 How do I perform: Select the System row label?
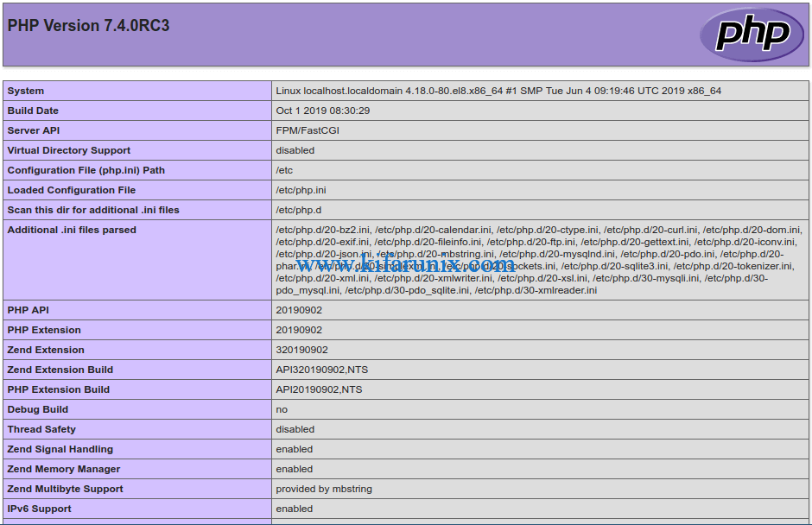click(x=26, y=91)
